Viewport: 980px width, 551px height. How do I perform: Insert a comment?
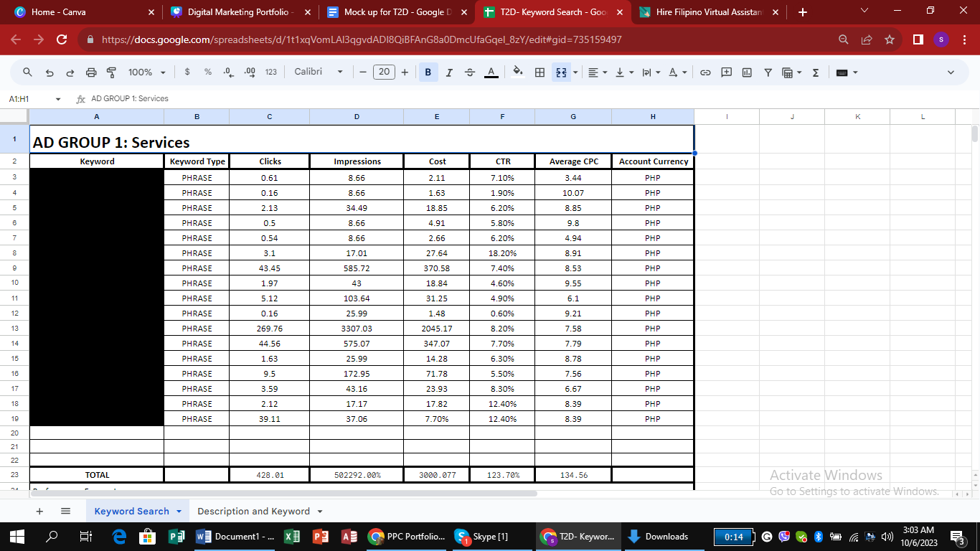[726, 72]
